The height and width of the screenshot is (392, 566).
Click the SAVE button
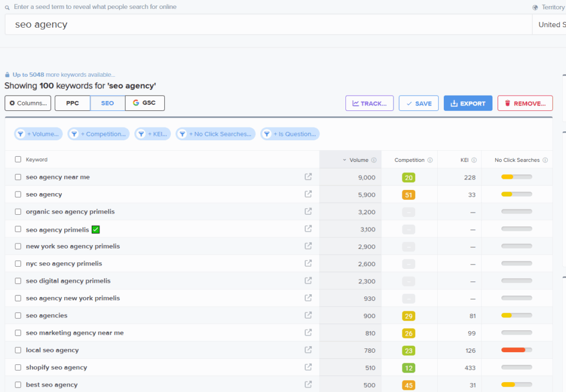(x=419, y=103)
